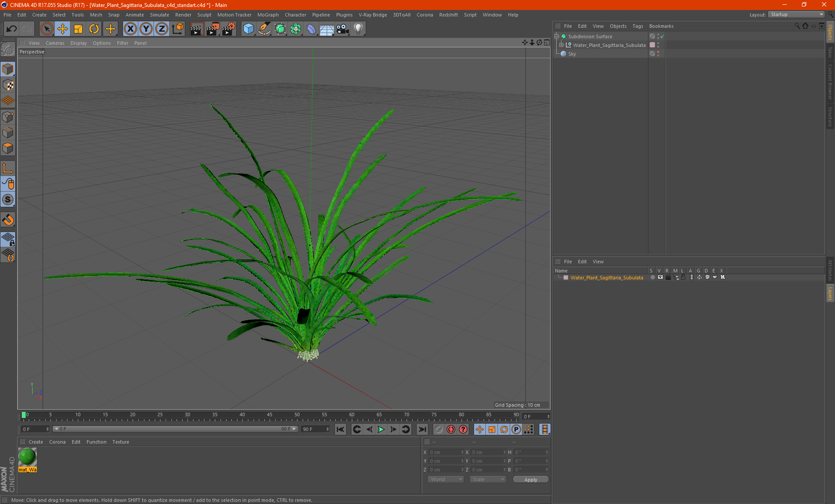The width and height of the screenshot is (835, 504).
Task: Toggle X axis lock
Action: 130,29
